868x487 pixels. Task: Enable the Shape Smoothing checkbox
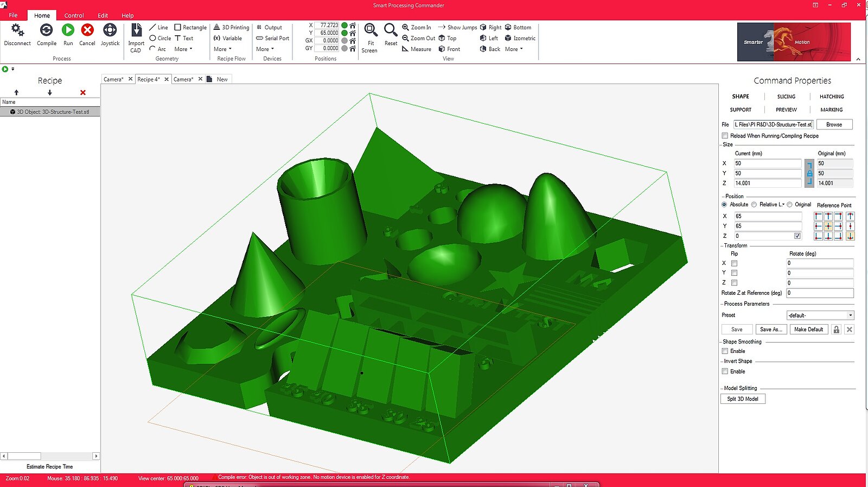[725, 351]
